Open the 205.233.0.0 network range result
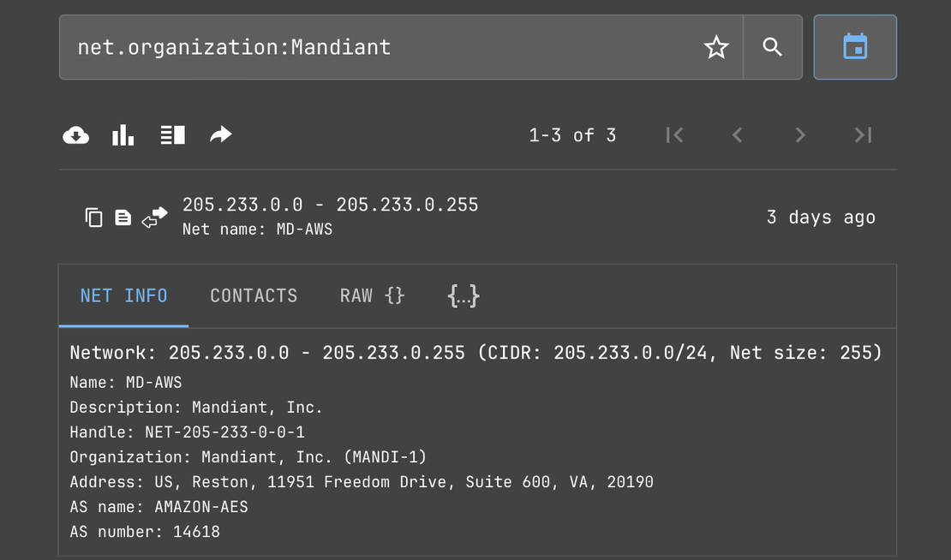951x560 pixels. pos(330,205)
